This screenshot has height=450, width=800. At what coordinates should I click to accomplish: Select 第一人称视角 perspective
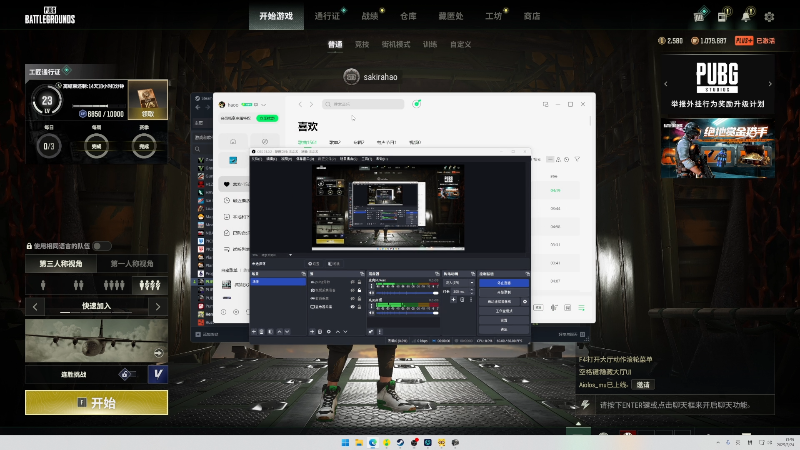(132, 263)
